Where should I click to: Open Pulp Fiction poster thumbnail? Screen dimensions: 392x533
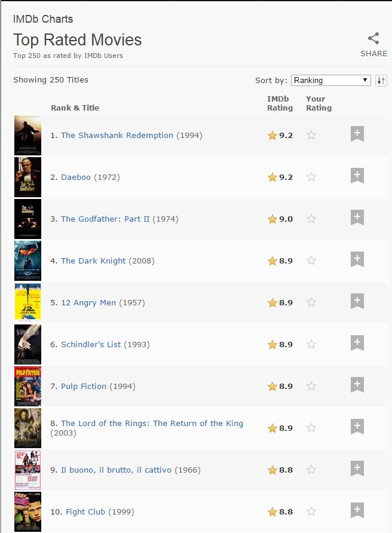27,386
